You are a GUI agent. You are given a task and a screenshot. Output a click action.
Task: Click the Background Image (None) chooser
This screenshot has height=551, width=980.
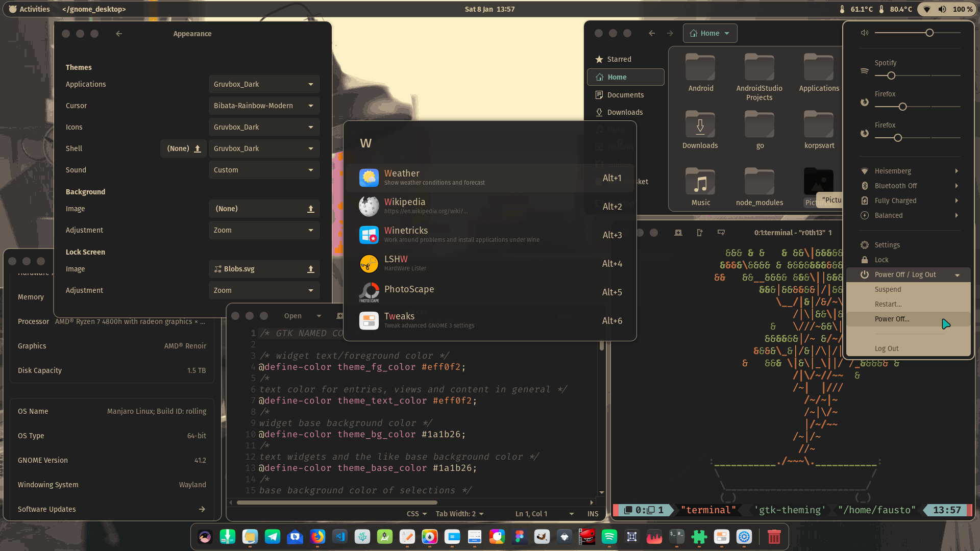click(264, 209)
